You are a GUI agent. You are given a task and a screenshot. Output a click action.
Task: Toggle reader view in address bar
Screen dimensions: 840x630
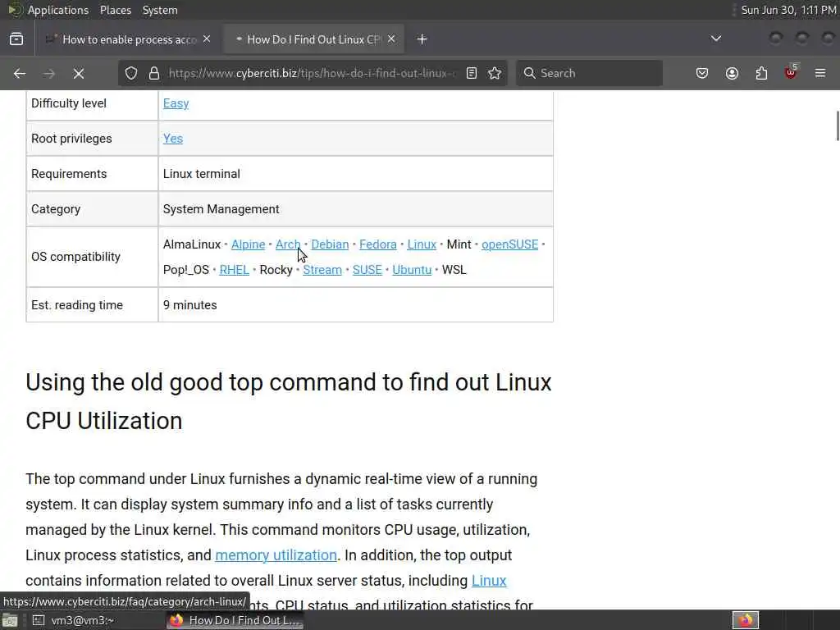click(472, 73)
